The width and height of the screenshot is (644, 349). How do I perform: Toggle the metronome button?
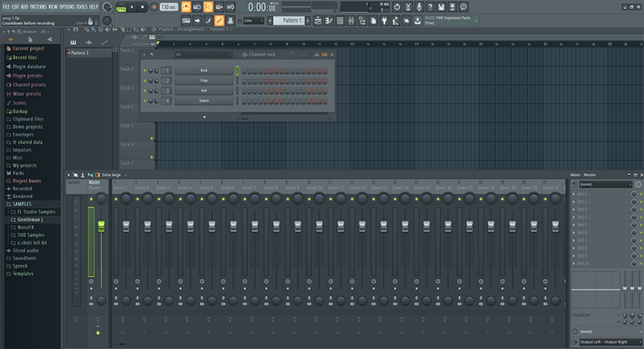[x=186, y=7]
